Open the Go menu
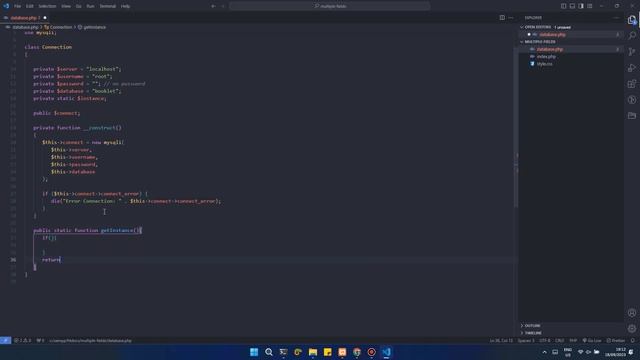 point(78,6)
